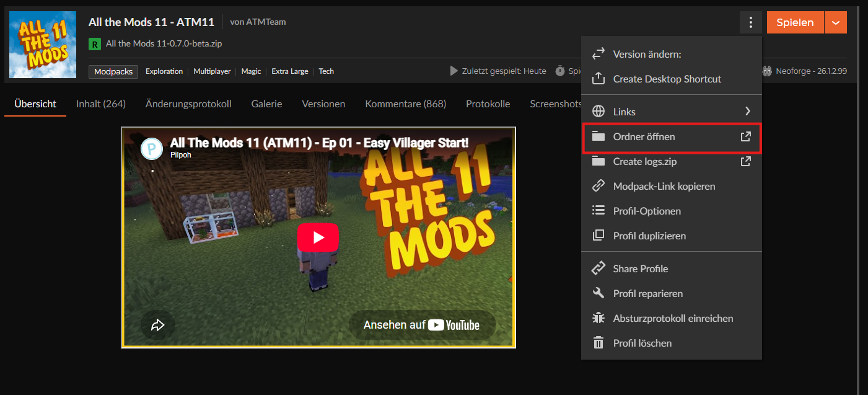Screen dimensions: 868x395
Task: Choose Profil duplizieren
Action: pyautogui.click(x=672, y=236)
